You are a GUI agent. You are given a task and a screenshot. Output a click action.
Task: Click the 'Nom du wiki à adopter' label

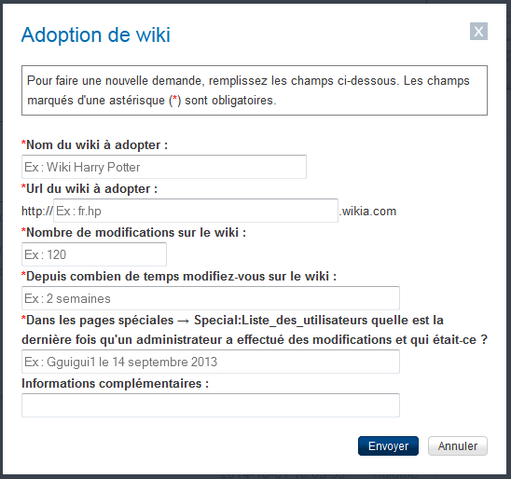[95, 145]
